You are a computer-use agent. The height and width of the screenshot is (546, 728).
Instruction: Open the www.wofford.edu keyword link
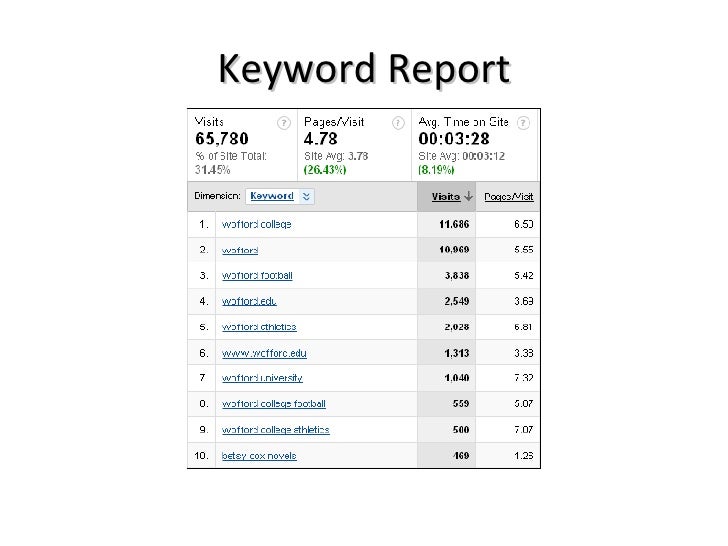[264, 353]
